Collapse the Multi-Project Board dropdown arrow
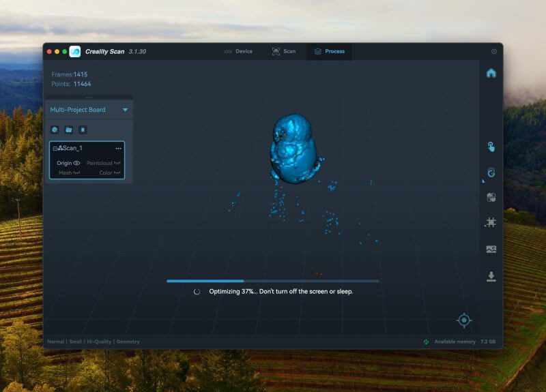546x392 pixels. point(125,110)
